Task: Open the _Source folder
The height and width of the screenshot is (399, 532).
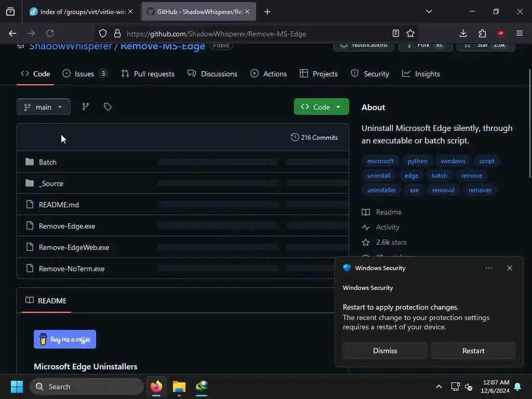Action: pos(51,183)
